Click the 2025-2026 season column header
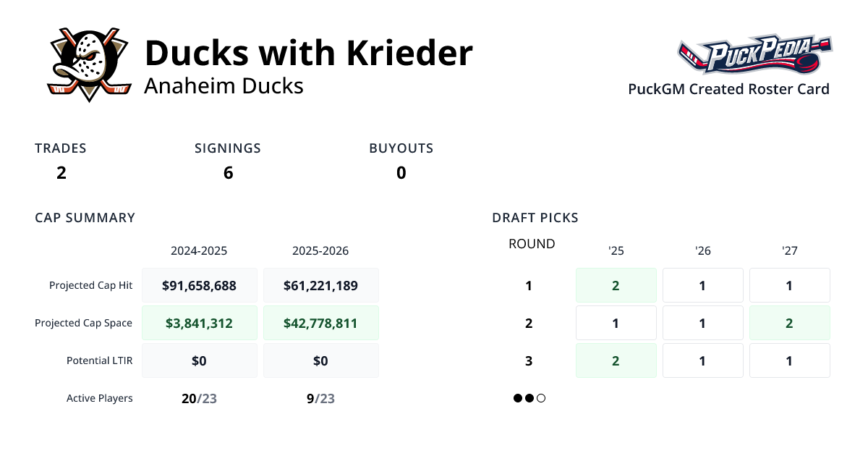 320,251
